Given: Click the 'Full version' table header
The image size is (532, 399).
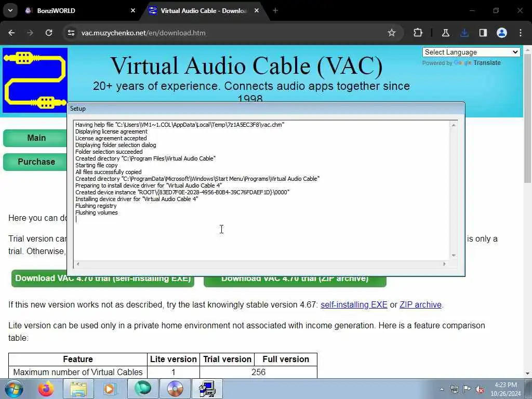Looking at the screenshot, I should [286, 360].
